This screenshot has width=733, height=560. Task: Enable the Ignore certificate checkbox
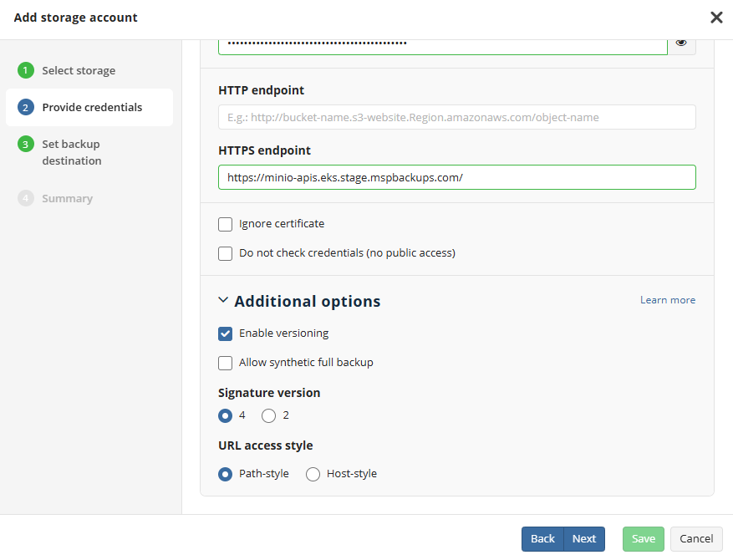click(x=226, y=224)
